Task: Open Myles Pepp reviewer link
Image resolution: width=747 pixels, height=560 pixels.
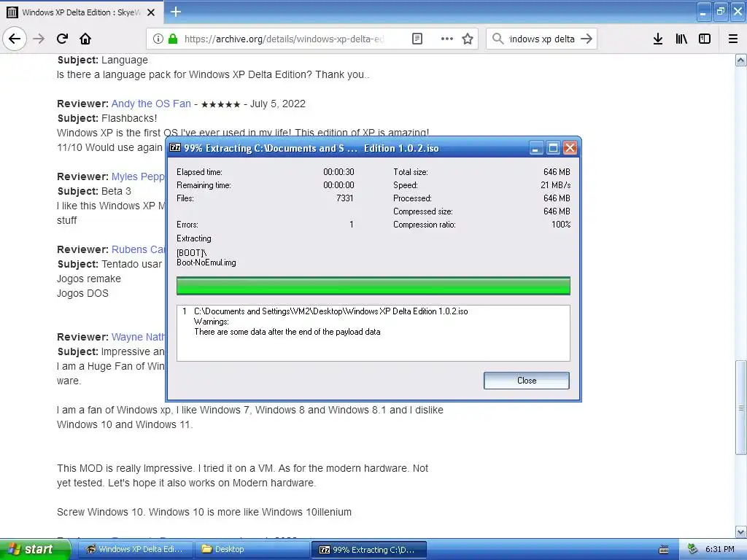Action: [138, 176]
